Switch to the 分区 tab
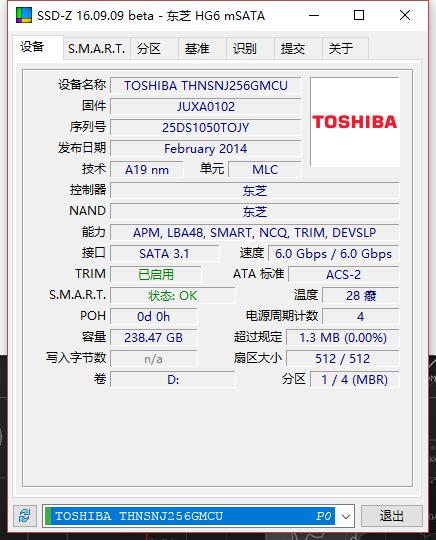 pyautogui.click(x=149, y=49)
